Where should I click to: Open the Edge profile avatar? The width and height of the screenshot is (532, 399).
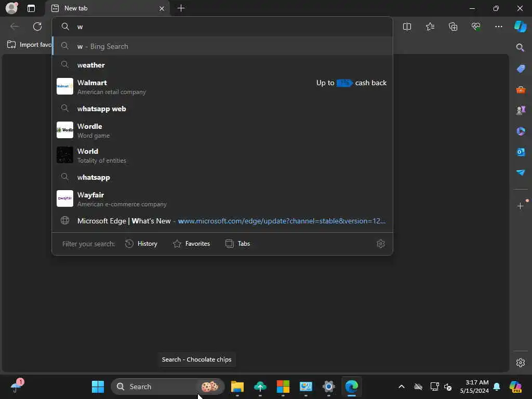coord(11,8)
